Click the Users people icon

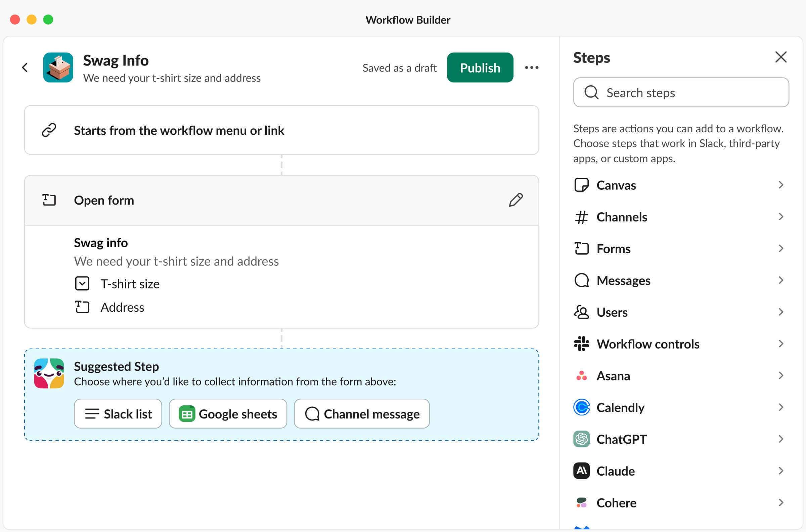pos(581,312)
